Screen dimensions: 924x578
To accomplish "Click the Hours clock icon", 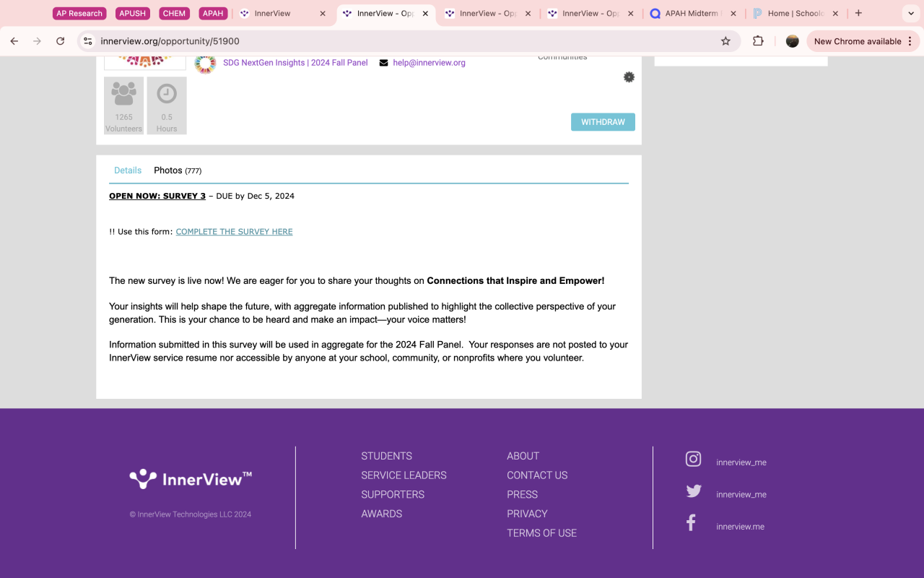I will (167, 94).
